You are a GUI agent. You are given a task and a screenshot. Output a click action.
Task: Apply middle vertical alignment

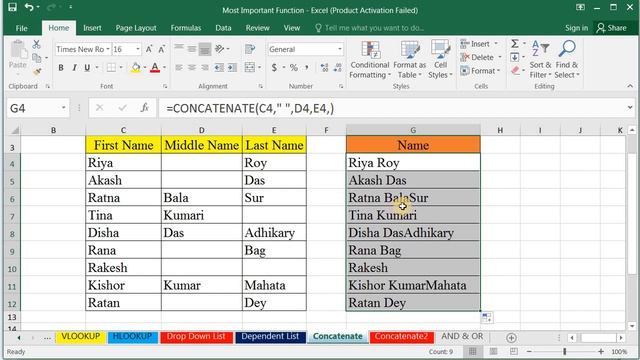192,49
